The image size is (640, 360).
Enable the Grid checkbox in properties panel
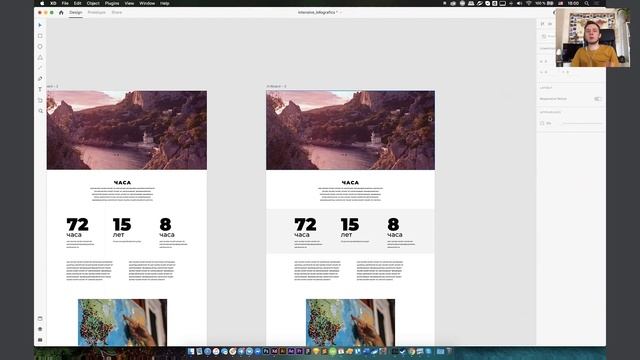tap(542, 123)
